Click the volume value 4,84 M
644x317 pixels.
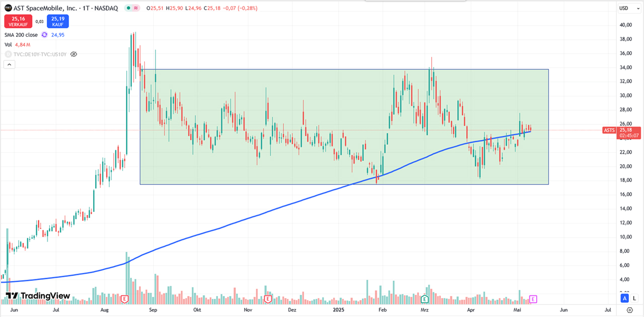[x=23, y=44]
